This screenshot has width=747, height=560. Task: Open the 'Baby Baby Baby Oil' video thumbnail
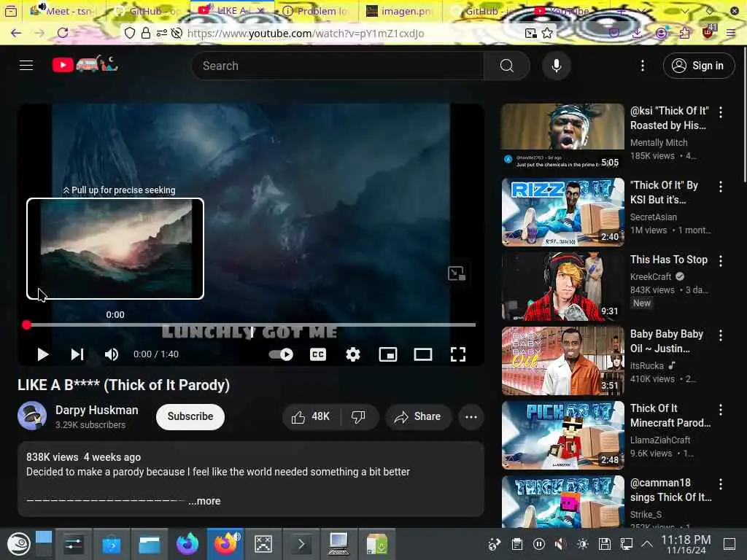click(562, 361)
